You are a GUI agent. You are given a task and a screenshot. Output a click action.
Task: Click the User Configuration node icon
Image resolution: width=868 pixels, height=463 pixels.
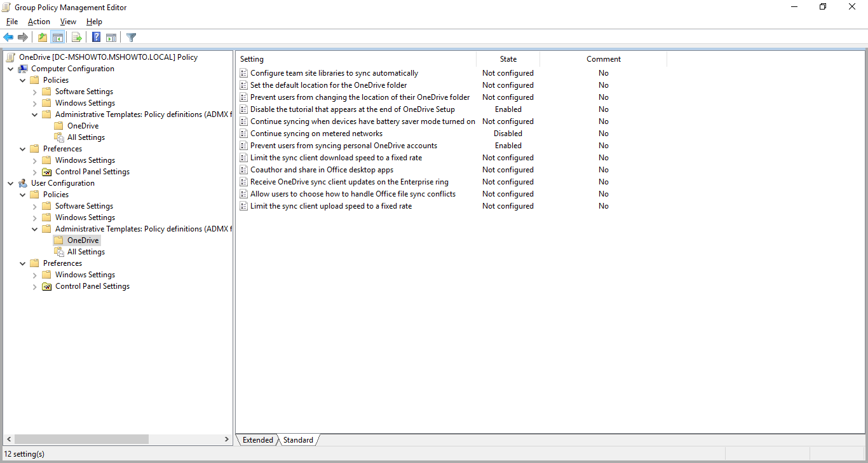coord(23,183)
